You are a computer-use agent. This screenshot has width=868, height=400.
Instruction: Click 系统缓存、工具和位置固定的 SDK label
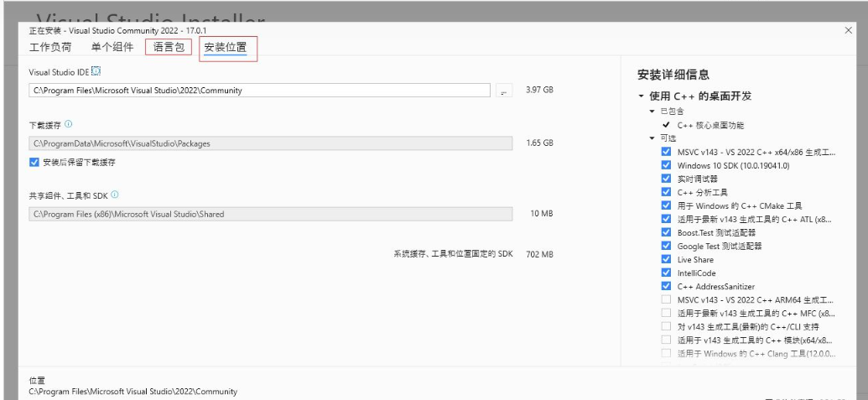pyautogui.click(x=454, y=254)
